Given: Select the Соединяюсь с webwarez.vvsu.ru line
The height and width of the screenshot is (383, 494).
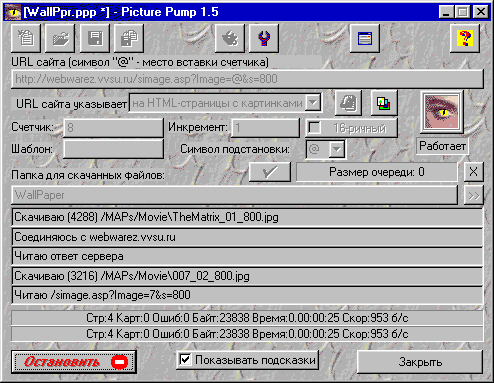Looking at the screenshot, I should click(247, 237).
